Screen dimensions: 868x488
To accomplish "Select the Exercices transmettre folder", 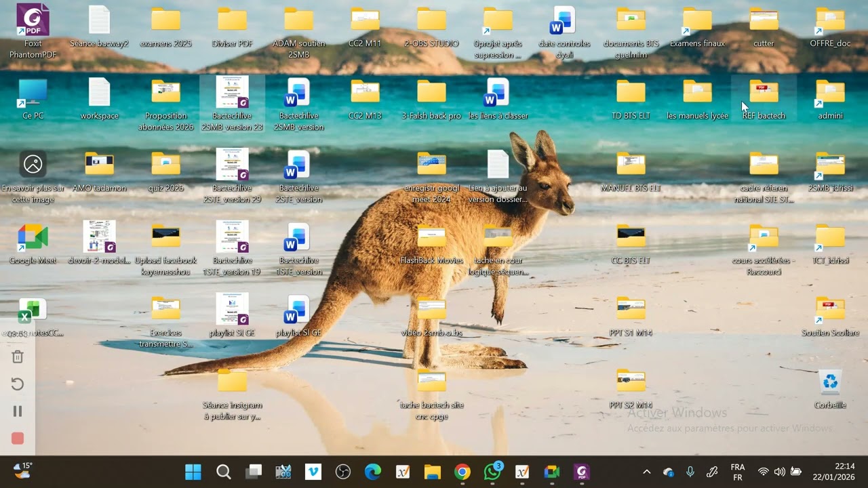I will point(165,321).
